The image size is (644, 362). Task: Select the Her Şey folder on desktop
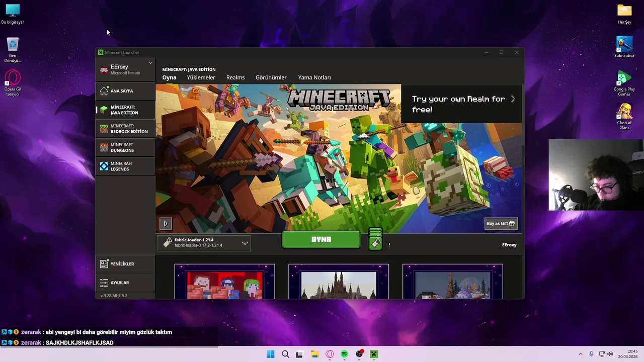[624, 14]
